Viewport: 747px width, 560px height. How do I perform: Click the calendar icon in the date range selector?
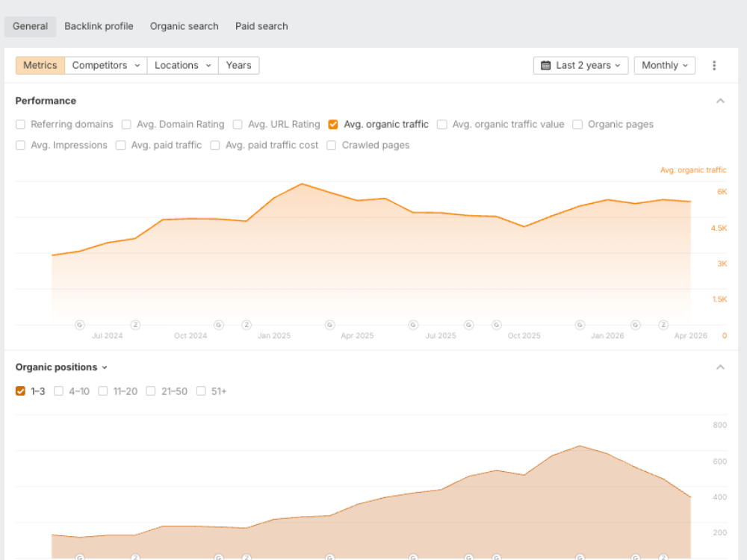point(545,65)
